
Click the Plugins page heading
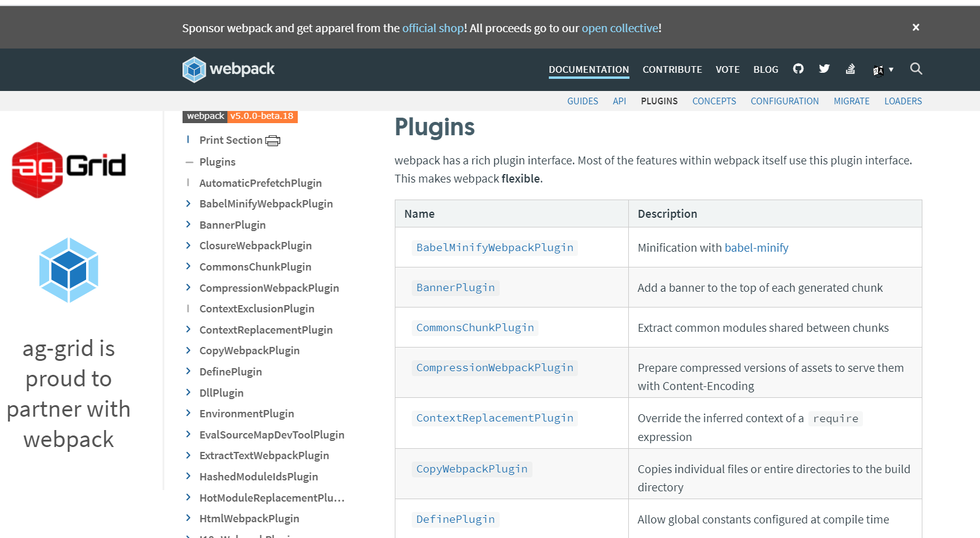(x=435, y=127)
